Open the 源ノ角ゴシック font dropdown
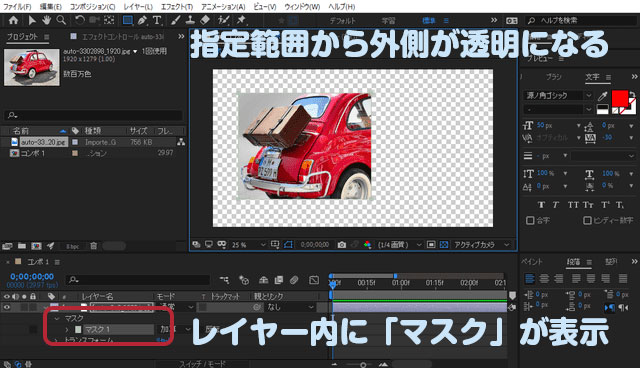640x368 pixels. (558, 95)
